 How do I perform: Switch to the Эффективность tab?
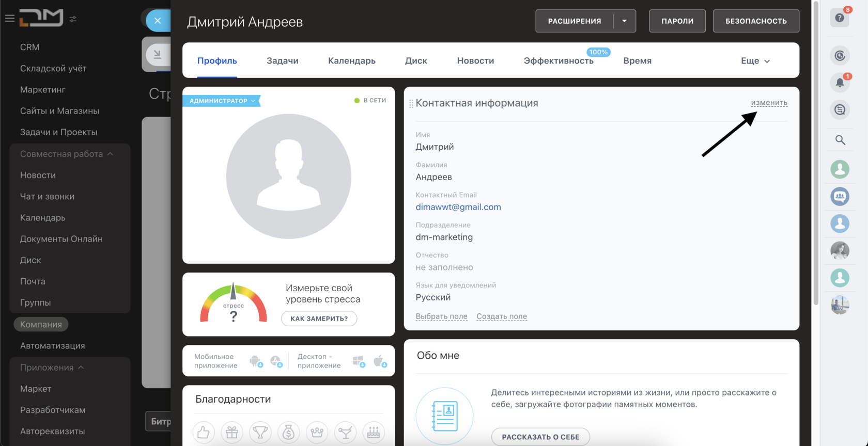(x=559, y=61)
